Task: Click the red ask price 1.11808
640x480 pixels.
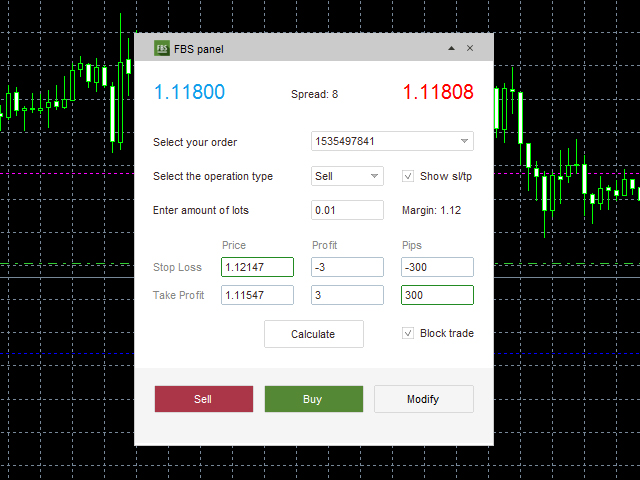Action: [x=438, y=92]
